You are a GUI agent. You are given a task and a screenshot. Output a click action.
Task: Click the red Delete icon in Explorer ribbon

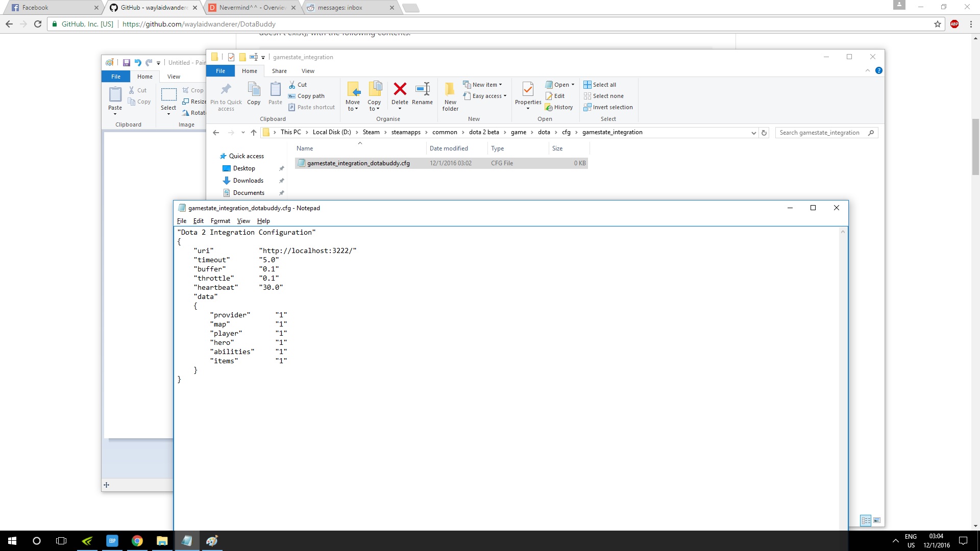click(x=400, y=89)
